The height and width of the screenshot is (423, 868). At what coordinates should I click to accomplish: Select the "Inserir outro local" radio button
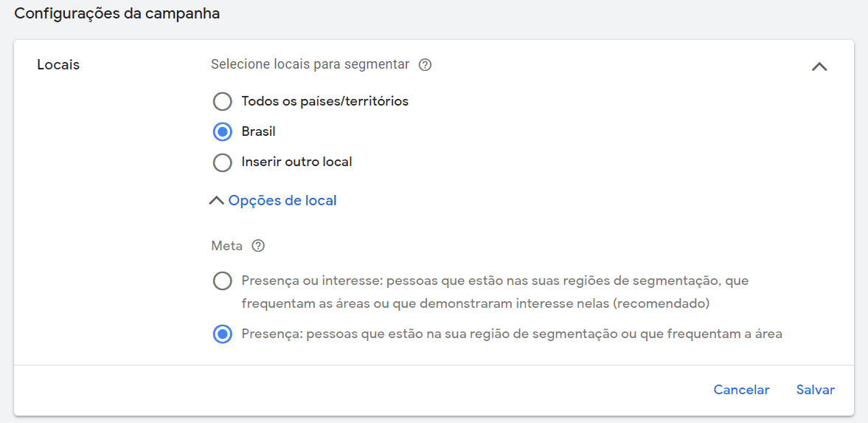click(x=222, y=162)
